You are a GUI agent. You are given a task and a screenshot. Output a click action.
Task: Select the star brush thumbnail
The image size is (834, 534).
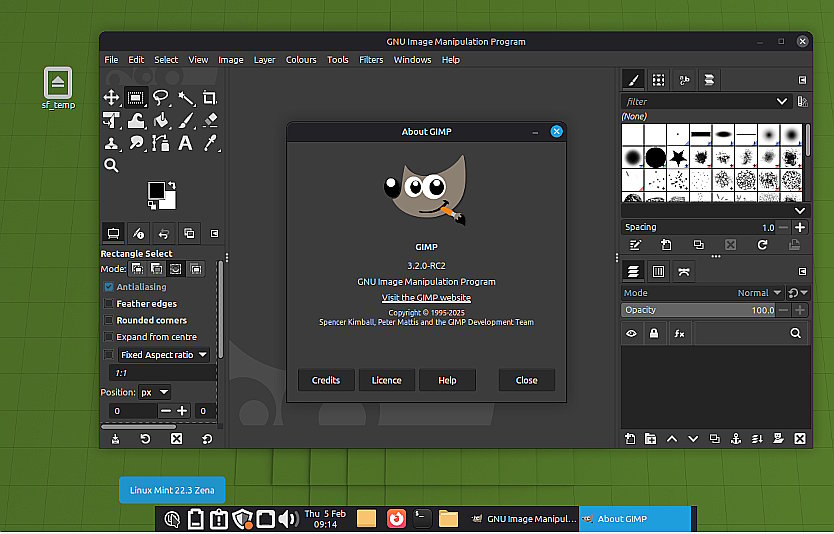click(x=678, y=157)
